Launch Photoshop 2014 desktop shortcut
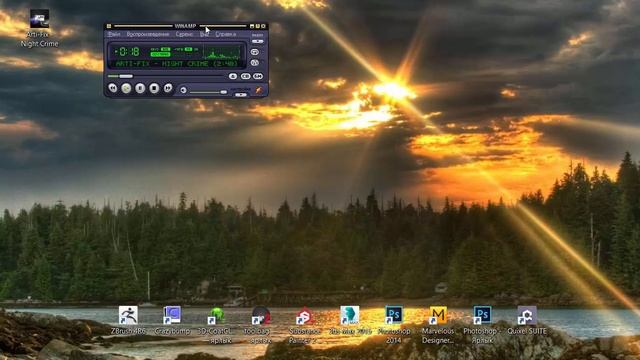Image resolution: width=640 pixels, height=360 pixels. [394, 325]
